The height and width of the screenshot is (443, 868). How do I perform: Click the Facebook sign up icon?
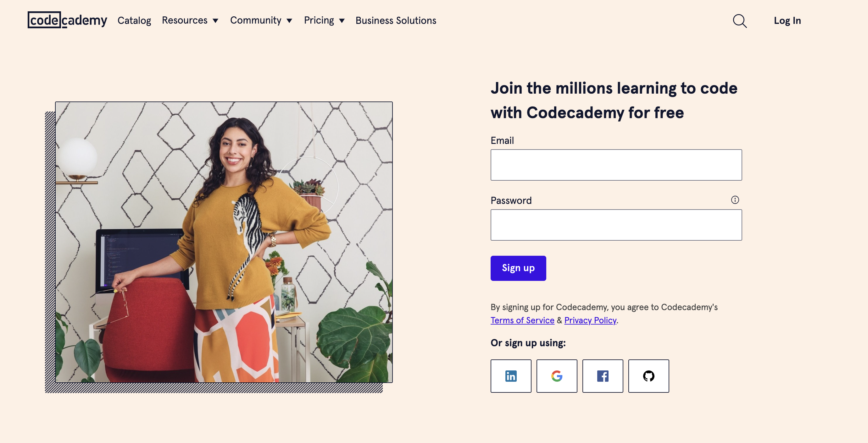603,376
